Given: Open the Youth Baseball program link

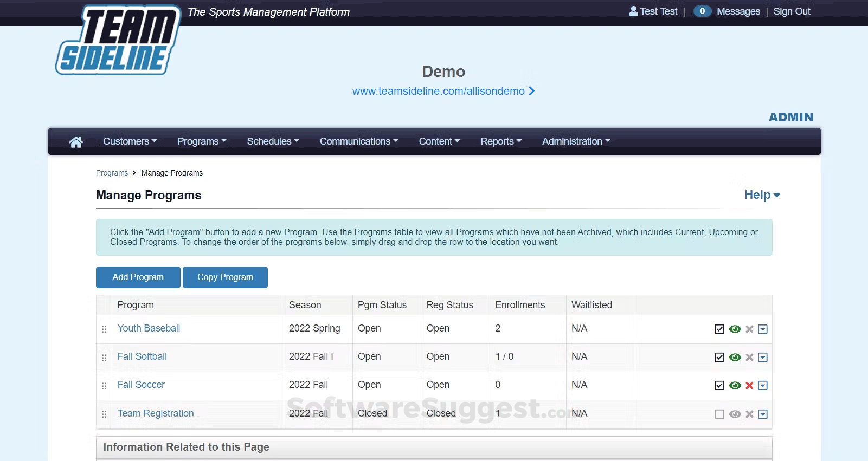Looking at the screenshot, I should click(149, 328).
